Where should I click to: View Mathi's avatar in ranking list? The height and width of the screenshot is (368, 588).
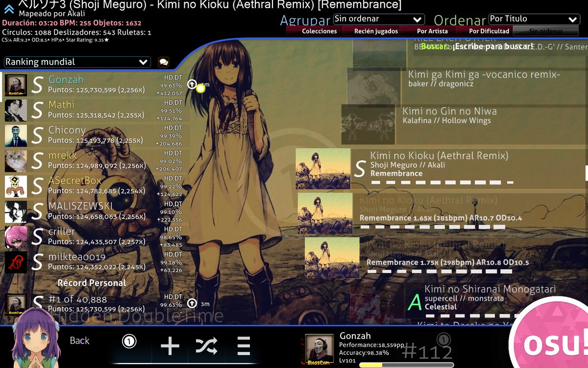point(16,110)
